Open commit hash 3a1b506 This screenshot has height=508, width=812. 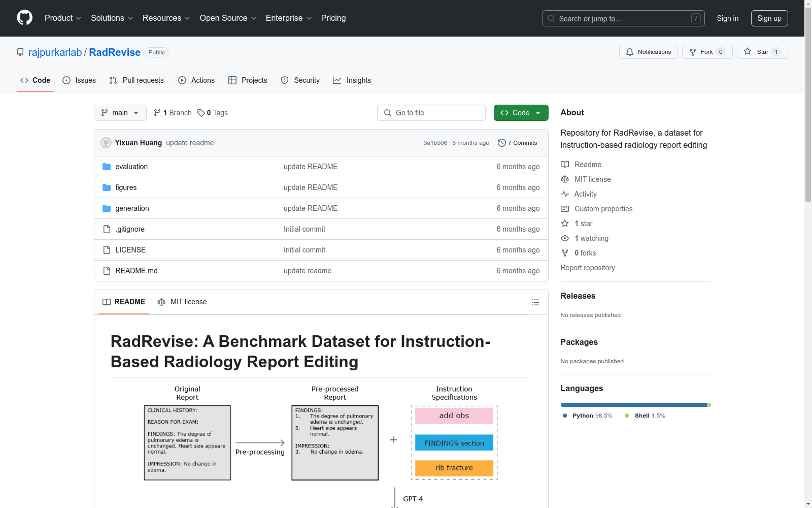[x=435, y=143]
